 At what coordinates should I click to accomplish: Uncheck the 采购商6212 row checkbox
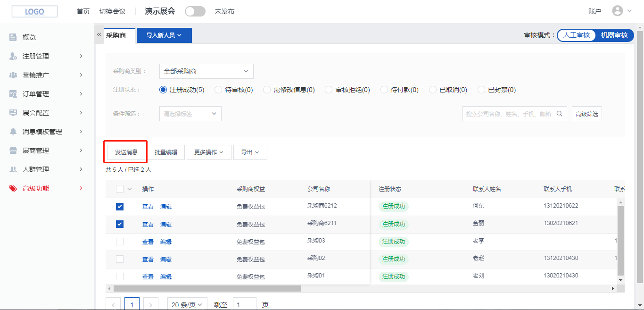coord(120,207)
